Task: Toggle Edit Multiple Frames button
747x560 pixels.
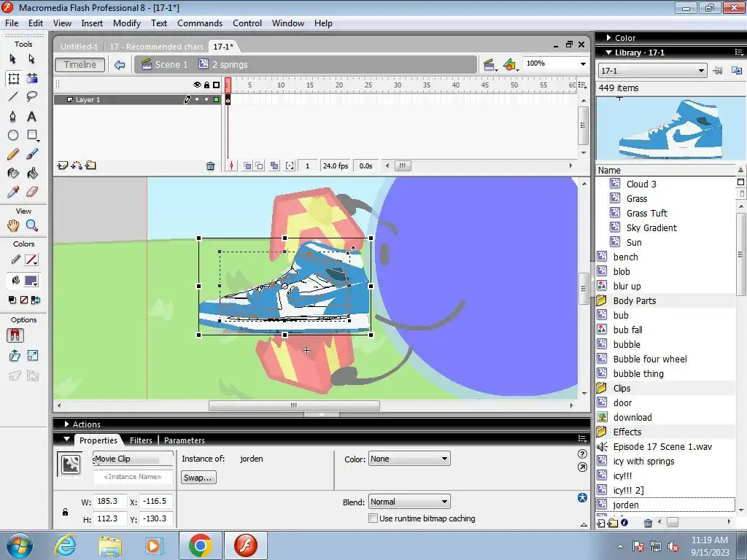Action: click(274, 166)
